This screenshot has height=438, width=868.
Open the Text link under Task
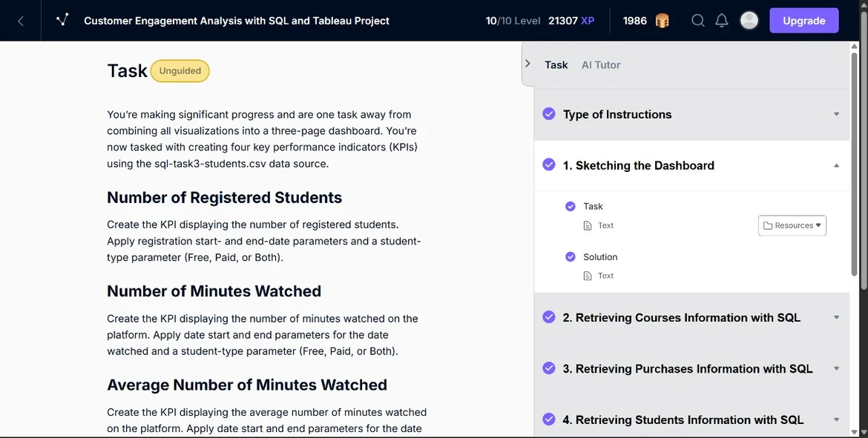[605, 225]
